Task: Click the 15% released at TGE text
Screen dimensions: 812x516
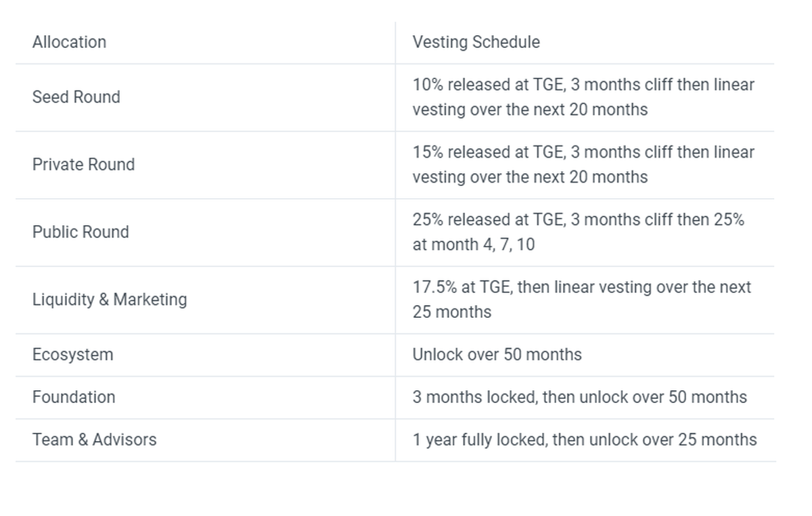Action: pos(488,152)
